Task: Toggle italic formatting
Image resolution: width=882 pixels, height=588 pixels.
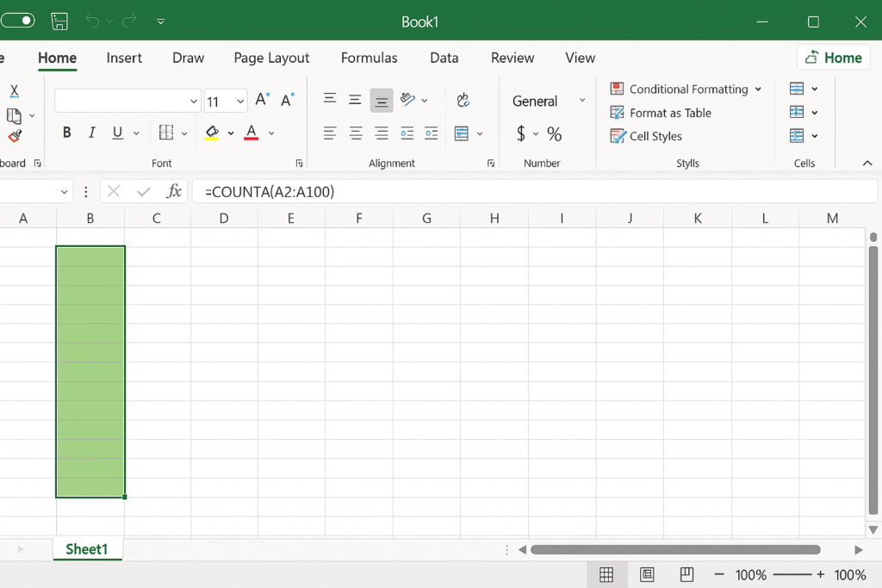Action: 91,133
